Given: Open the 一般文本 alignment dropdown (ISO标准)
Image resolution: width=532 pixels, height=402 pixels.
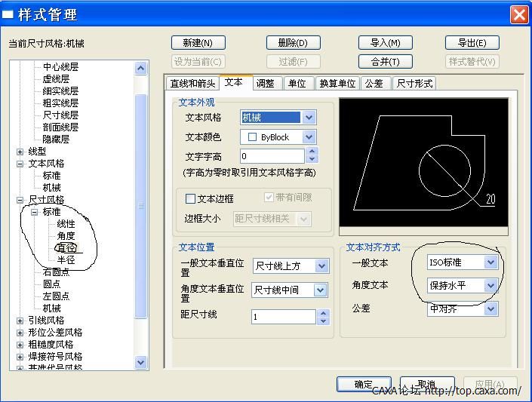Looking at the screenshot, I should (463, 262).
